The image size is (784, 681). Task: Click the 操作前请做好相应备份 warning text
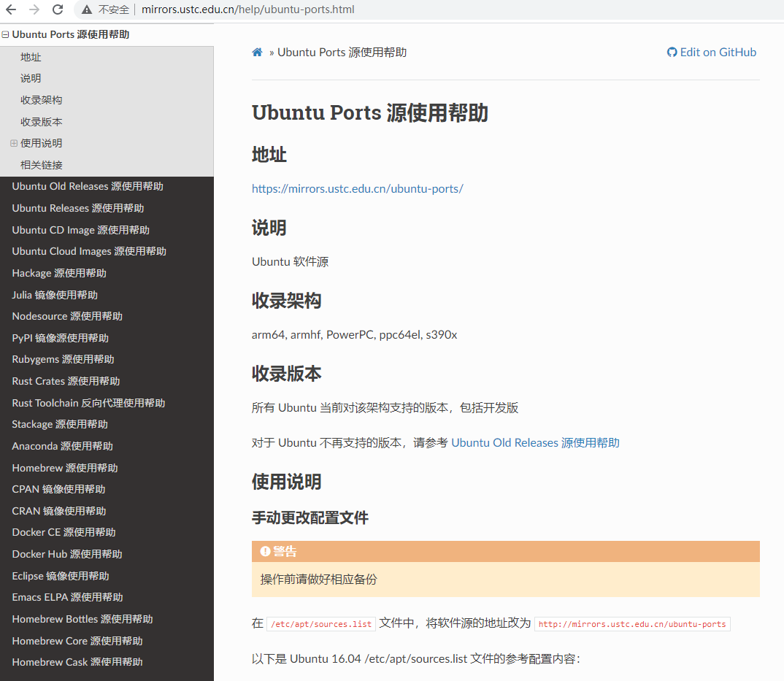click(318, 579)
